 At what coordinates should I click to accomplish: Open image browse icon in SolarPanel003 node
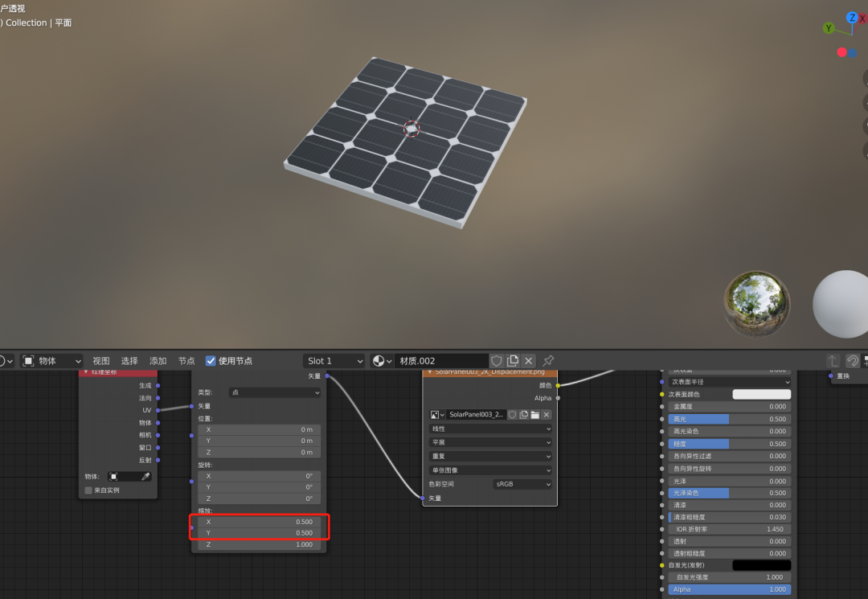coord(437,415)
